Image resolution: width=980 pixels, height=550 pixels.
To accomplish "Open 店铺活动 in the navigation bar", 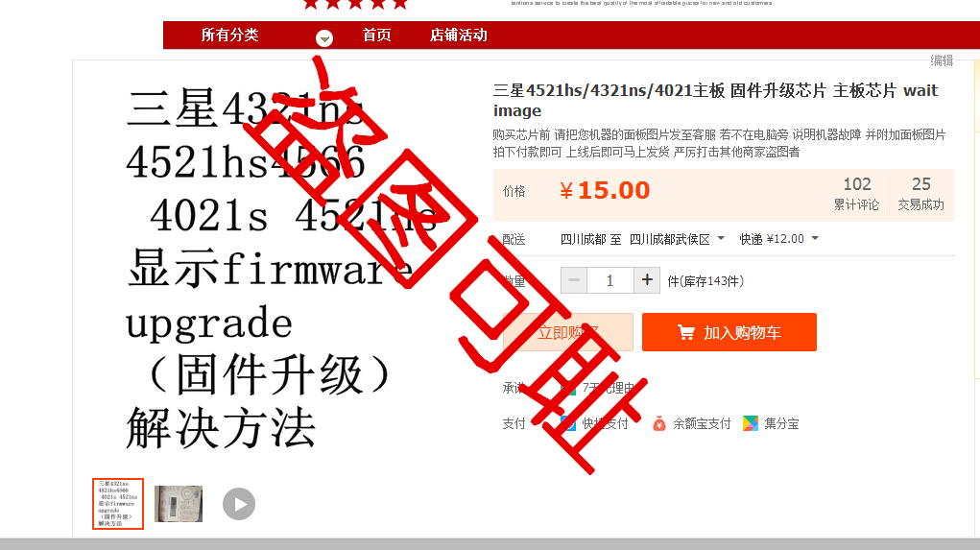I will 459,35.
